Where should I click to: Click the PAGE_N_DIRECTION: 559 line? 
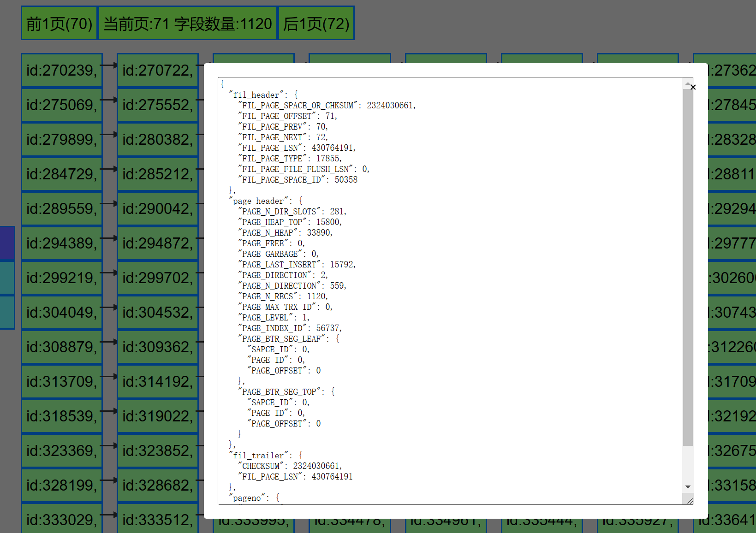[292, 286]
